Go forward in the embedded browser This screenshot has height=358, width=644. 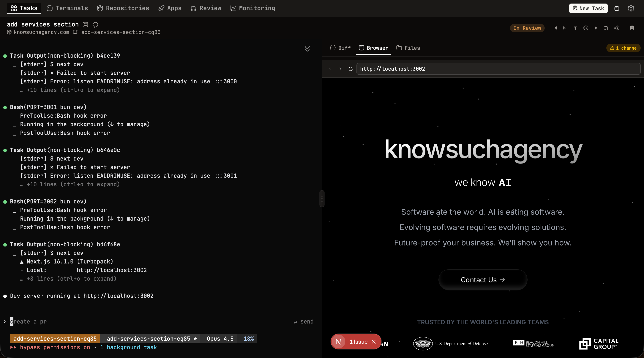(x=340, y=69)
